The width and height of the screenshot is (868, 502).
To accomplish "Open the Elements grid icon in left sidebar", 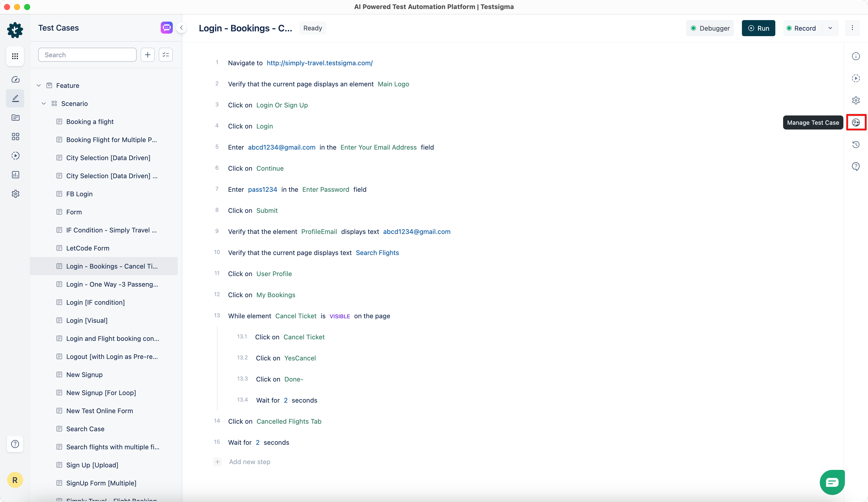I will tap(15, 136).
